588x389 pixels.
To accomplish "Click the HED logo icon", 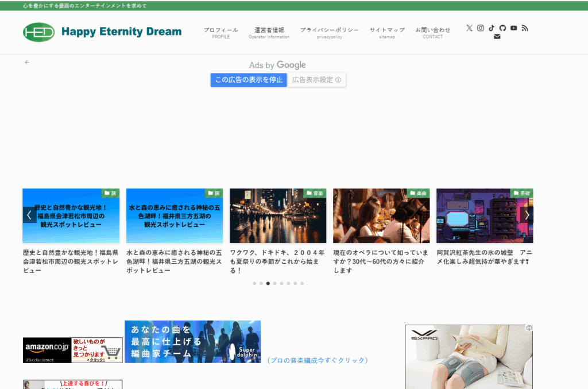I will tap(39, 32).
